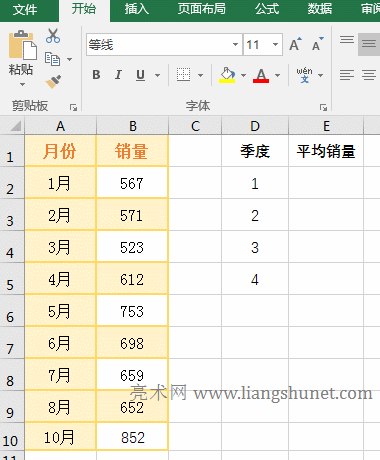This screenshot has width=380, height=460.
Task: Toggle Underline formatting
Action: pyautogui.click(x=141, y=75)
